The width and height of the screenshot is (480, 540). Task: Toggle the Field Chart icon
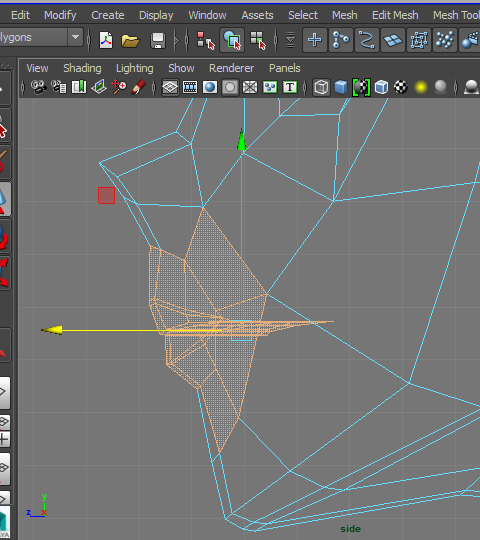click(250, 87)
